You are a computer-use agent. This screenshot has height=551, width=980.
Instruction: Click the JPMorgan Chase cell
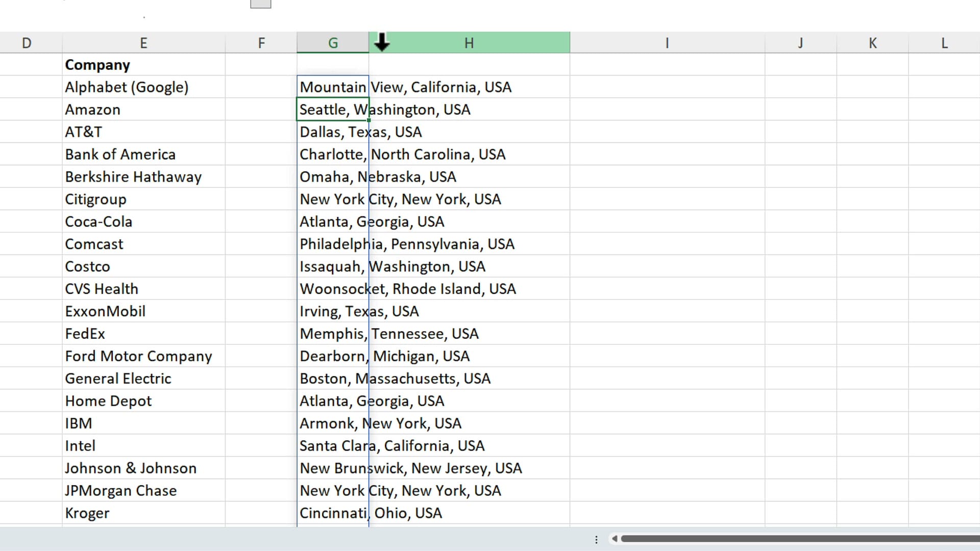pyautogui.click(x=121, y=490)
